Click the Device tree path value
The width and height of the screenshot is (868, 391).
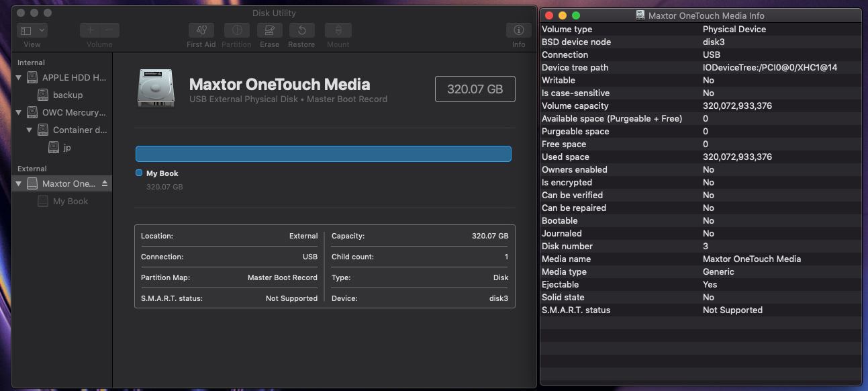tap(770, 67)
